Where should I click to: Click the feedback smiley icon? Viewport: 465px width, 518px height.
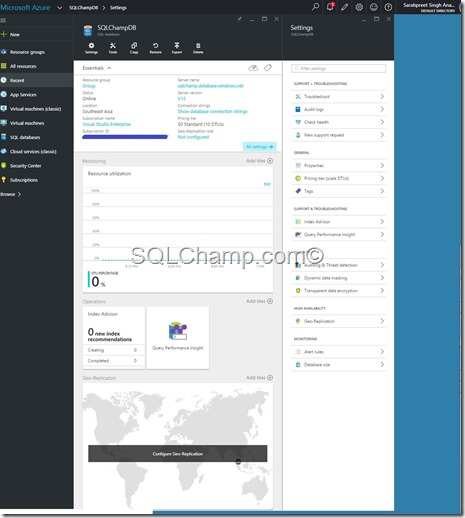click(x=374, y=7)
